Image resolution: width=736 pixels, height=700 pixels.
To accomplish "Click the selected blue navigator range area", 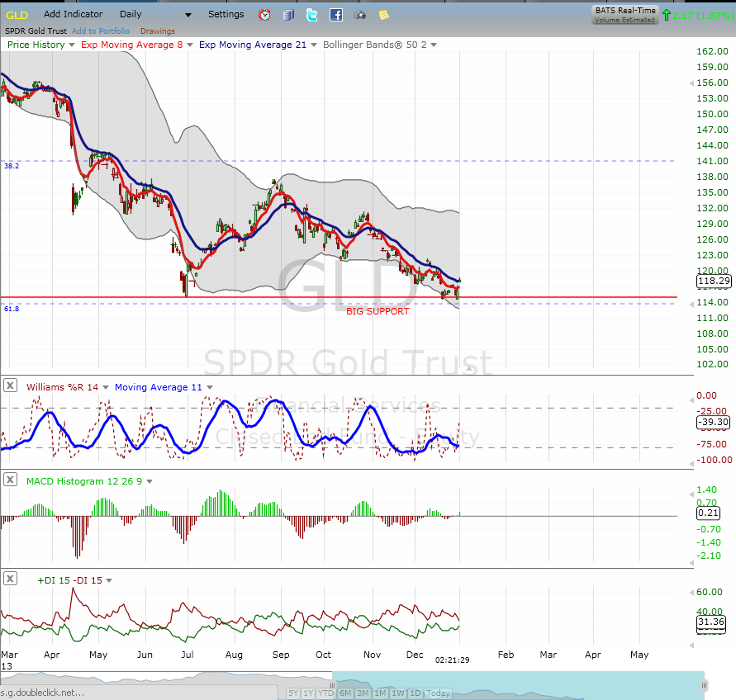I will pyautogui.click(x=518, y=686).
